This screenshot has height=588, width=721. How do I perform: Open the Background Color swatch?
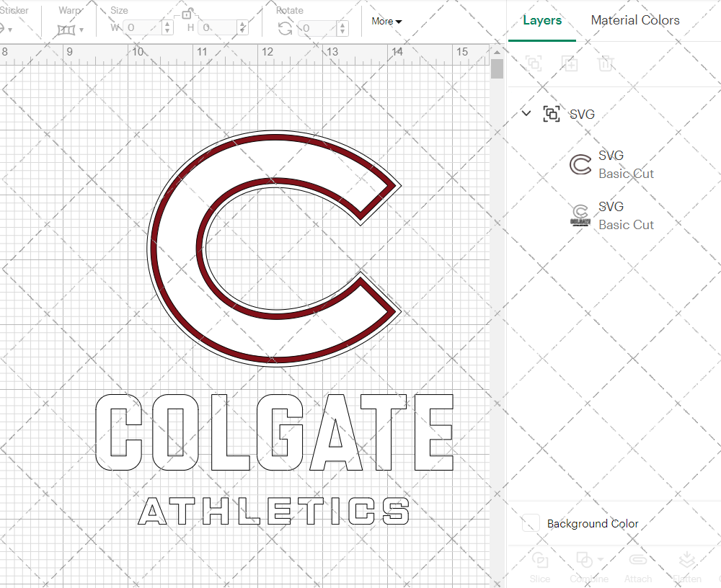click(531, 523)
